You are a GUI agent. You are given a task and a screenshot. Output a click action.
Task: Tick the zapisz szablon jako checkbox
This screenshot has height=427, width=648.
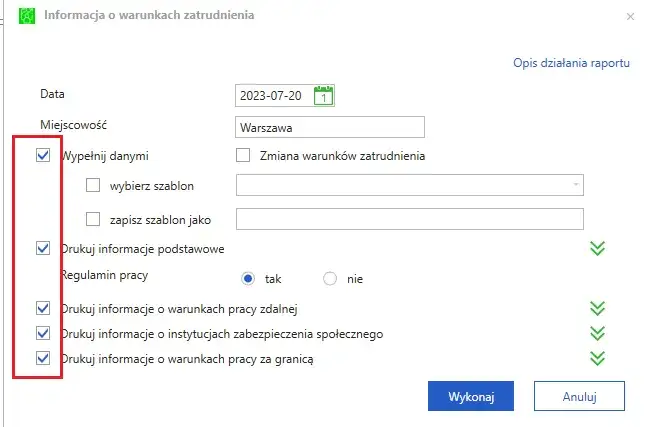[x=93, y=219]
